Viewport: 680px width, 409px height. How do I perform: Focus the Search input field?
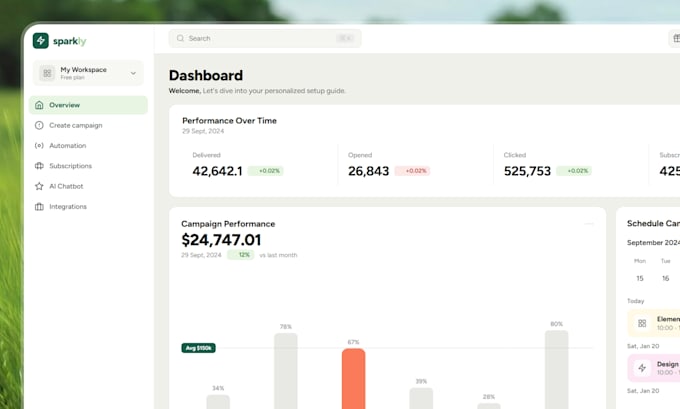(x=265, y=38)
